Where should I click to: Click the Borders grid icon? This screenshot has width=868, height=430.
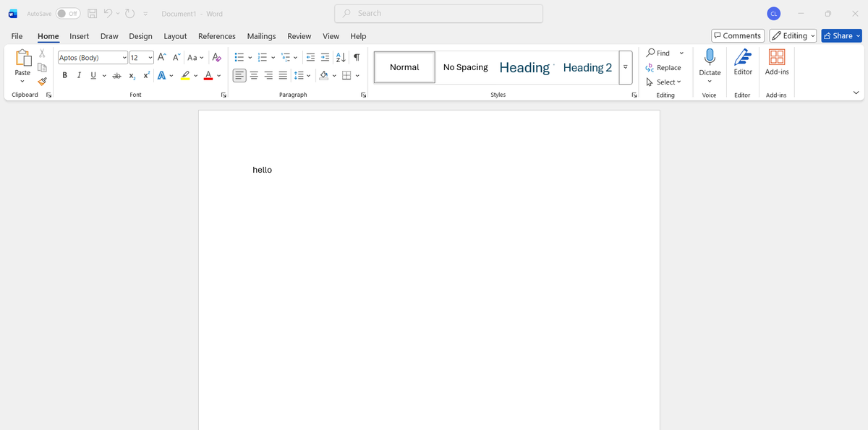346,76
